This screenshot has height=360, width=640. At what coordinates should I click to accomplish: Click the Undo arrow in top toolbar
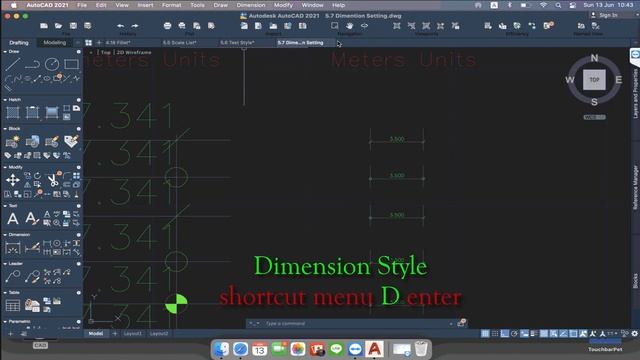(x=120, y=26)
